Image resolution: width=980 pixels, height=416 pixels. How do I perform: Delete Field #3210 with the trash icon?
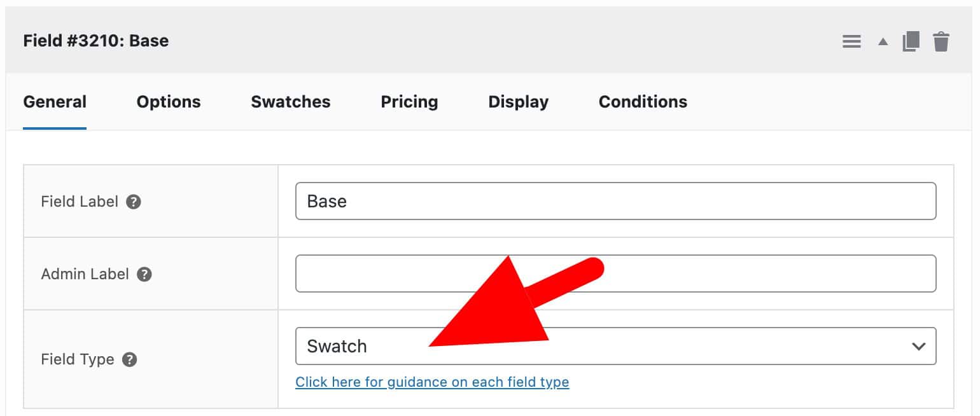[x=941, y=41]
